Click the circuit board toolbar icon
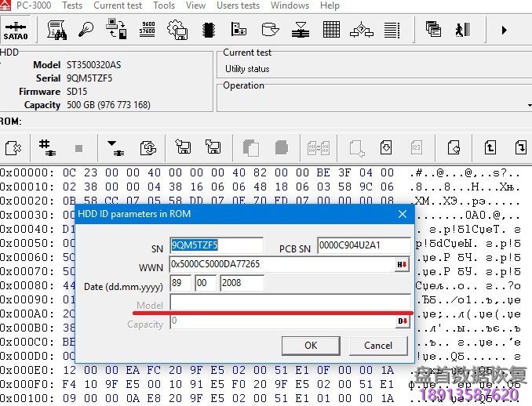The width and height of the screenshot is (532, 406). (239, 29)
